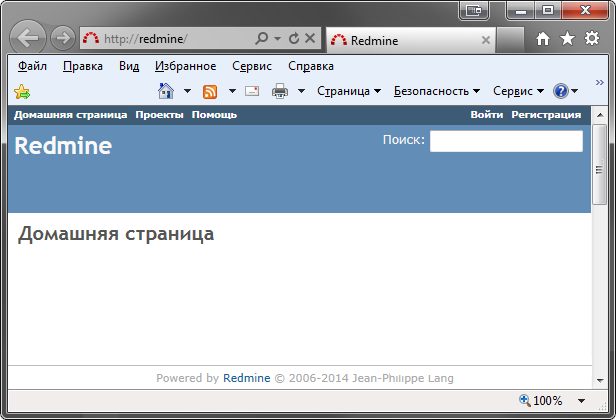616x420 pixels.
Task: Minimize the browser window
Action: (521, 10)
